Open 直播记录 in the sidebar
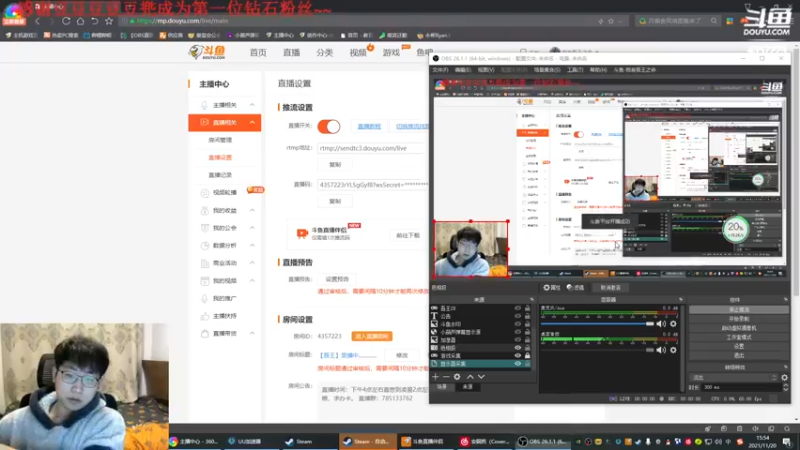Image resolution: width=800 pixels, height=450 pixels. [220, 175]
